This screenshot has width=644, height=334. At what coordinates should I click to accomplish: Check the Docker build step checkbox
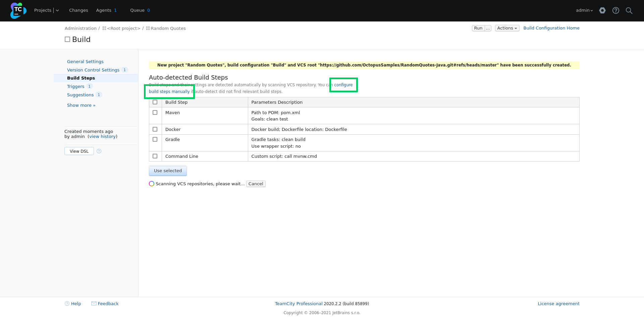coord(155,129)
